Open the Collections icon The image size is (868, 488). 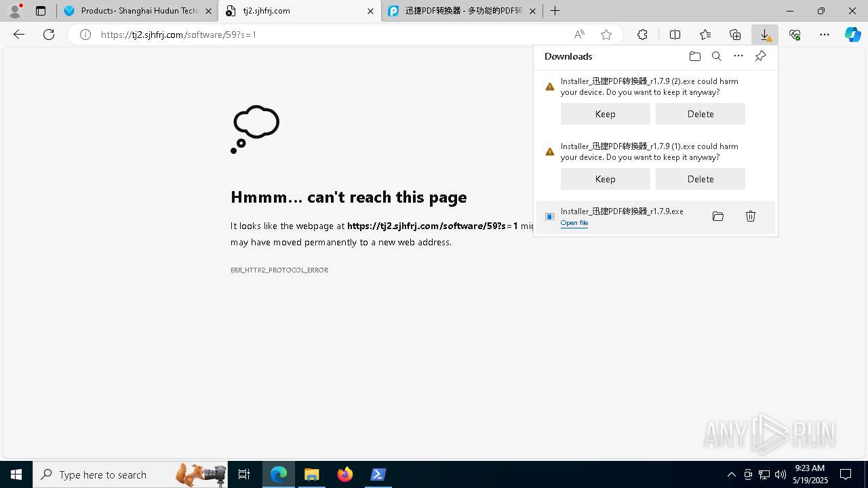(735, 35)
